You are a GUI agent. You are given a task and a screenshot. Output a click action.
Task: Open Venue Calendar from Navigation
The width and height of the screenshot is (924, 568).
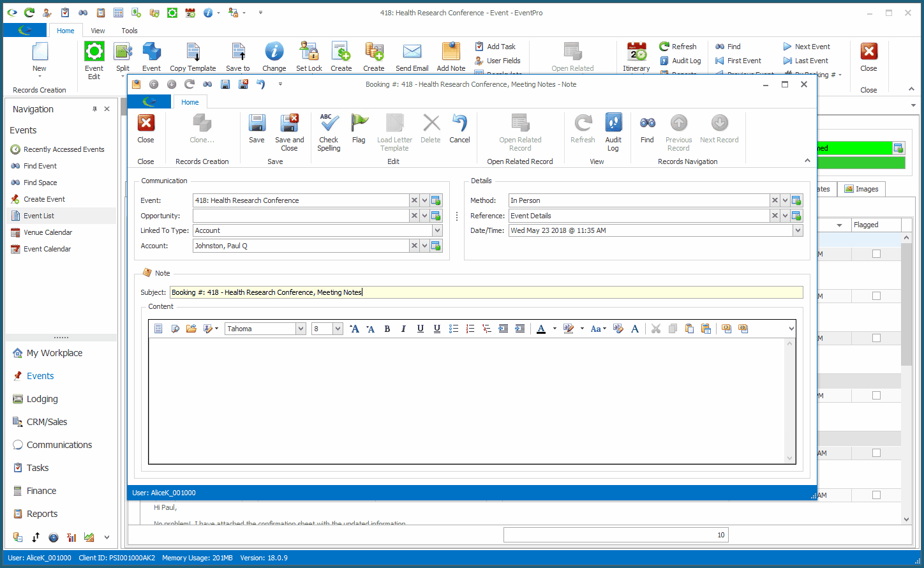(x=48, y=232)
